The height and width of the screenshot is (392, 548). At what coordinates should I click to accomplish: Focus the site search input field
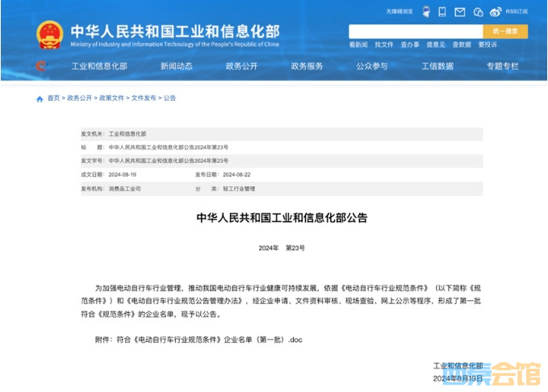[416, 31]
